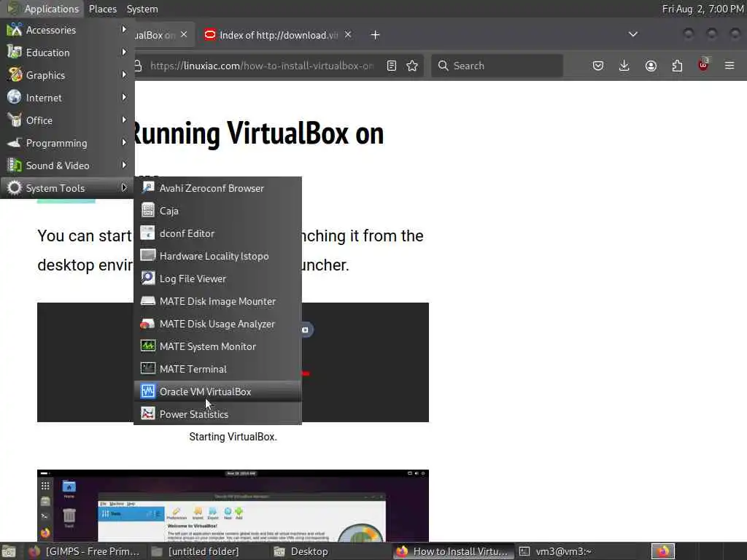Expand the Graphics submenu arrow
Viewport: 747px width, 560px height.
click(x=124, y=75)
